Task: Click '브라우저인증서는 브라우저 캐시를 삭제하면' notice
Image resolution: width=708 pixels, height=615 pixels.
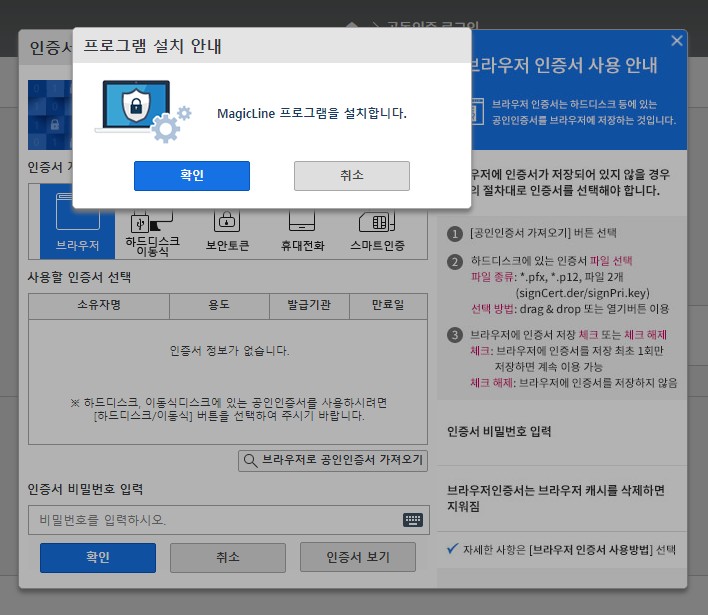Action: 556,490
